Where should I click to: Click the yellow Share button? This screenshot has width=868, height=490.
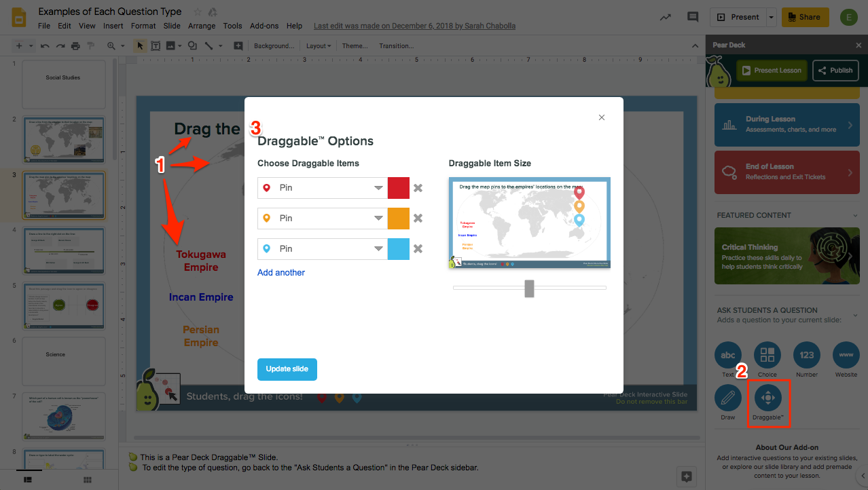click(805, 18)
